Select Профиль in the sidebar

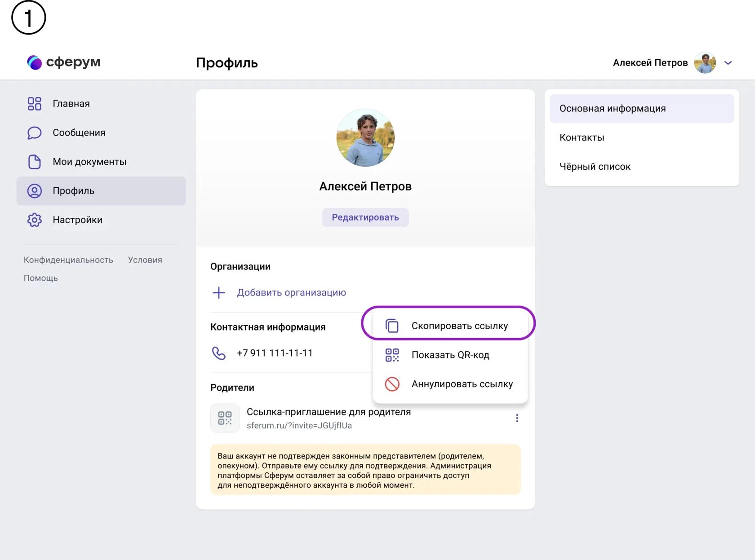pyautogui.click(x=101, y=191)
